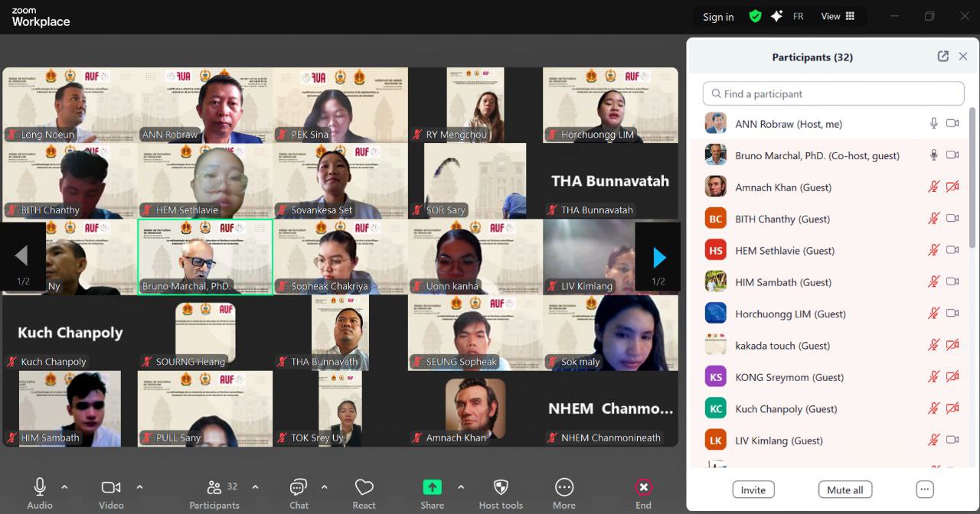The width and height of the screenshot is (980, 514).
Task: Open the Chat panel icon
Action: [299, 487]
